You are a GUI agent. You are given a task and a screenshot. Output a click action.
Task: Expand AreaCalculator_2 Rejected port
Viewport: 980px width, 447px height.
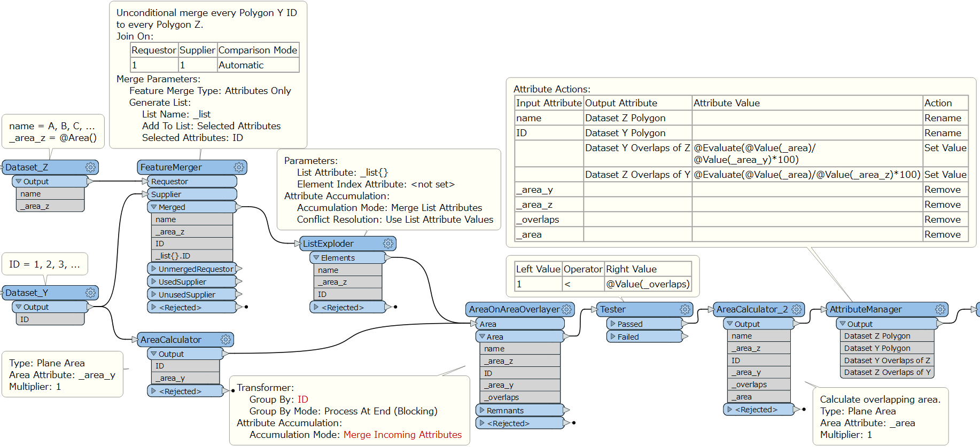point(730,410)
